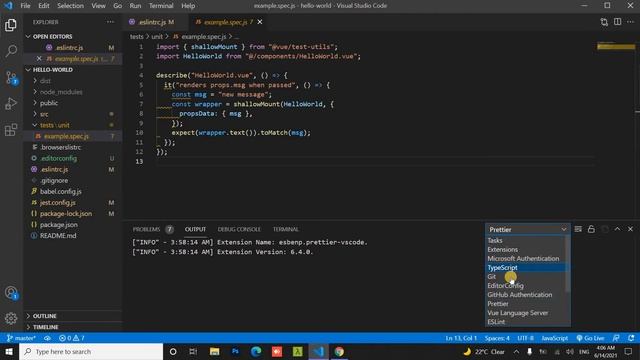Open the Source Control view

point(11,77)
